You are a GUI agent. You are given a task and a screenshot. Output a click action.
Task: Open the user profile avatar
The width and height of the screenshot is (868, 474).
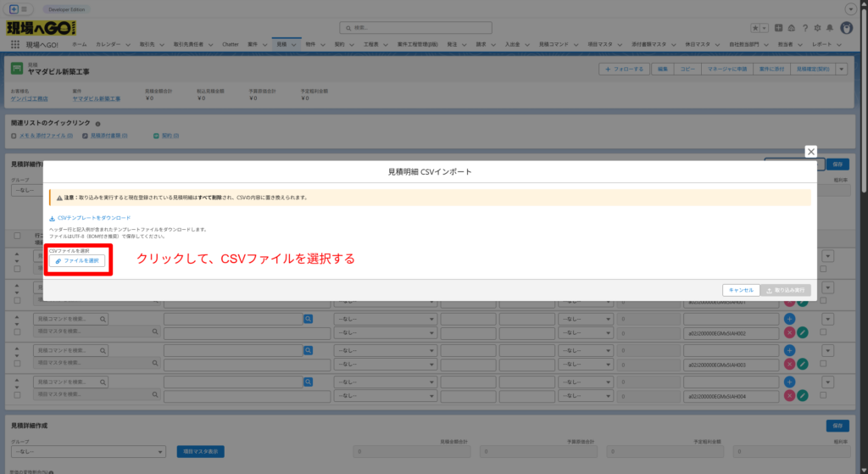846,28
